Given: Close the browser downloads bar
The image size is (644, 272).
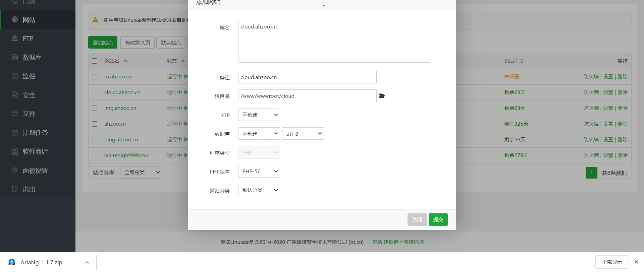Looking at the screenshot, I should click(636, 262).
